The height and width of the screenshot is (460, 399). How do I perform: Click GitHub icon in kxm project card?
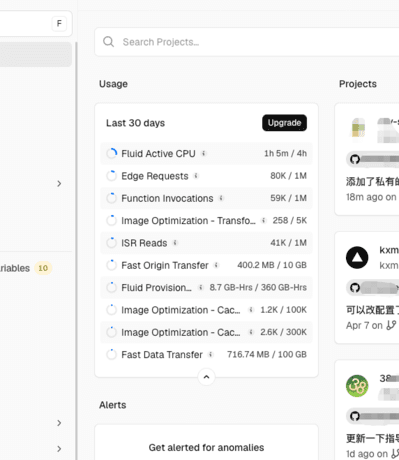click(355, 288)
